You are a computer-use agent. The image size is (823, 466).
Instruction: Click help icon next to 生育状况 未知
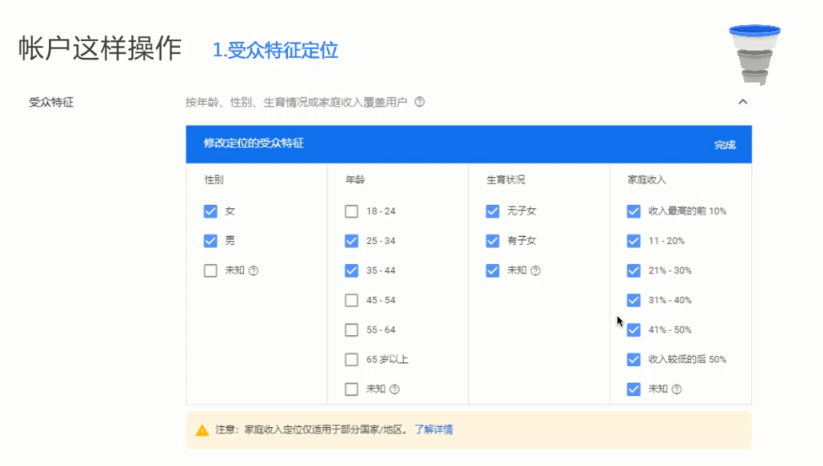coord(535,270)
